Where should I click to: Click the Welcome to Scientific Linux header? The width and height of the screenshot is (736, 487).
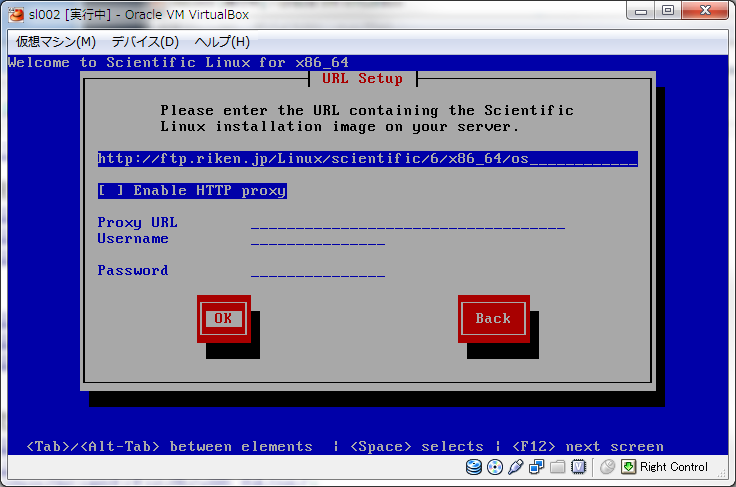[178, 62]
